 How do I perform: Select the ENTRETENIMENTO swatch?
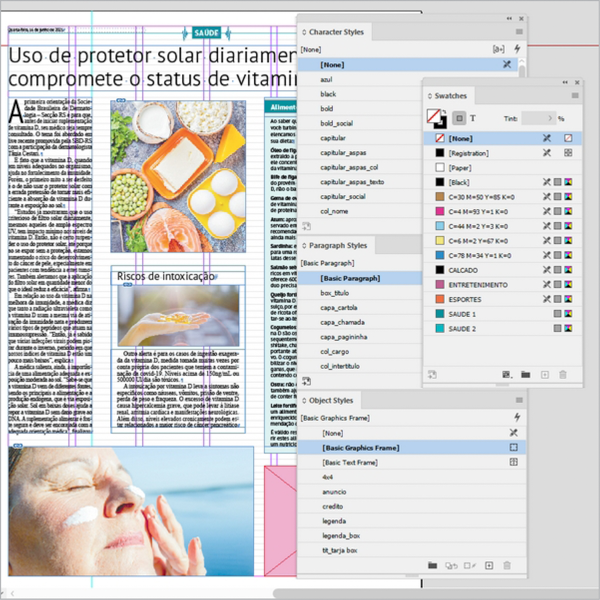click(x=503, y=285)
